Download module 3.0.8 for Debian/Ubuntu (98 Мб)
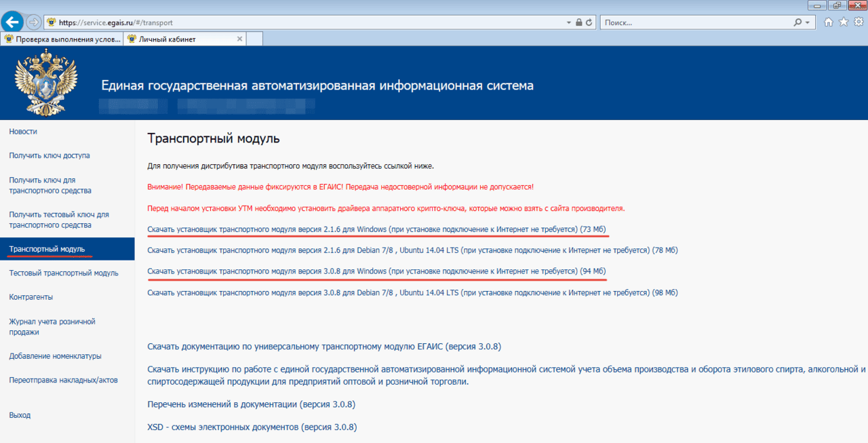Viewport: 868px width, 443px height. click(412, 292)
